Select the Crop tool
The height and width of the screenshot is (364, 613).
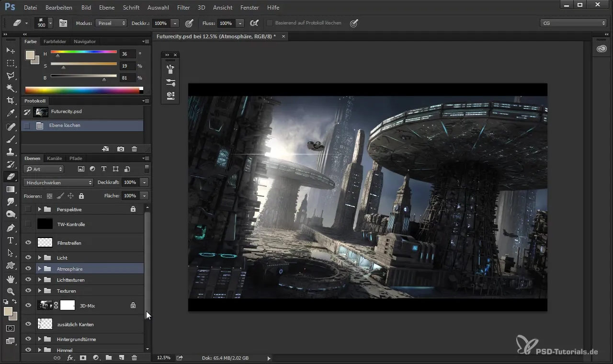click(x=11, y=101)
